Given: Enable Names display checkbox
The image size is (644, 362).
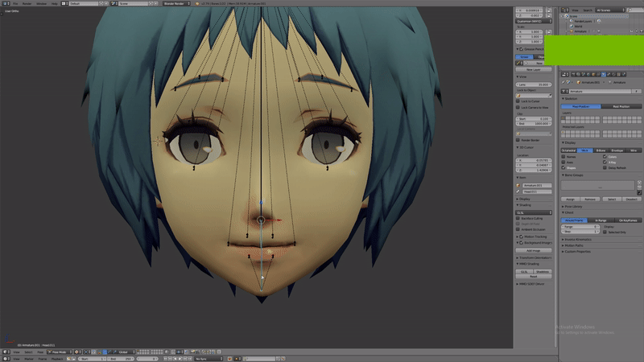Looking at the screenshot, I should tap(563, 157).
